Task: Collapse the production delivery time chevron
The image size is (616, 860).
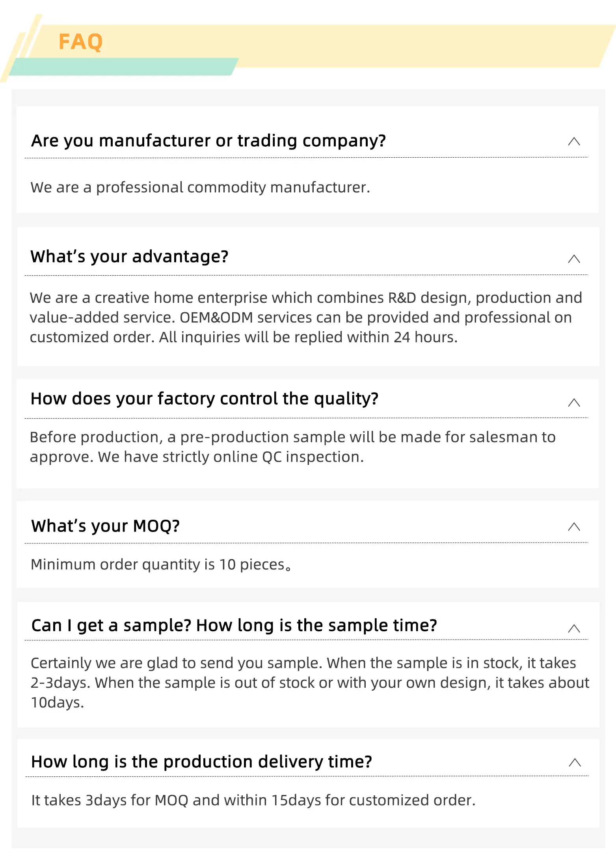Action: click(x=575, y=762)
